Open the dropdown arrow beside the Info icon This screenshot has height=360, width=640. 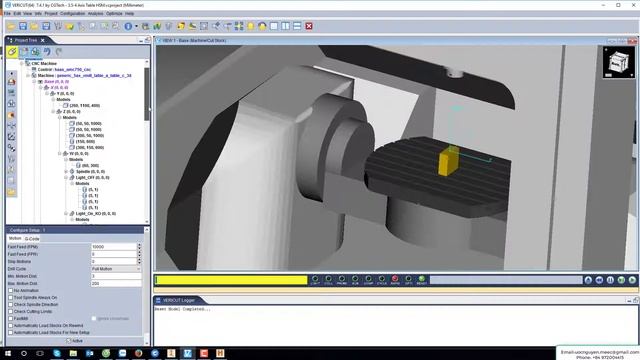pyautogui.click(x=136, y=26)
